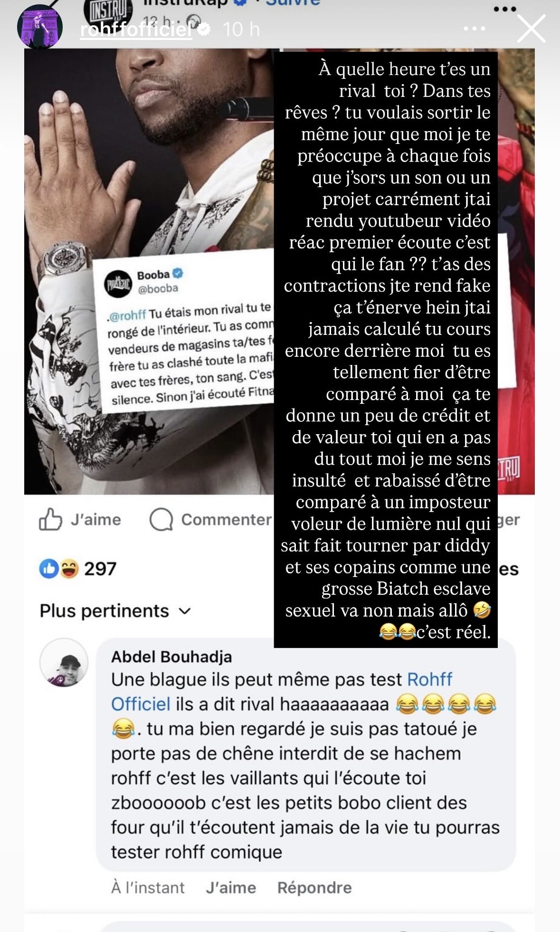Like the post with the J'aime thumbs-up icon
560x932 pixels.
pos(50,519)
